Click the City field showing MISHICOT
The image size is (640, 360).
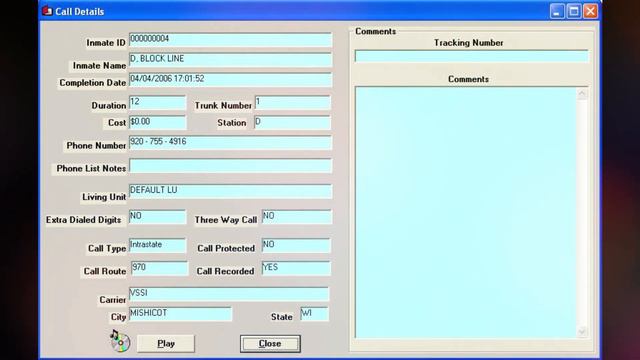(180, 314)
